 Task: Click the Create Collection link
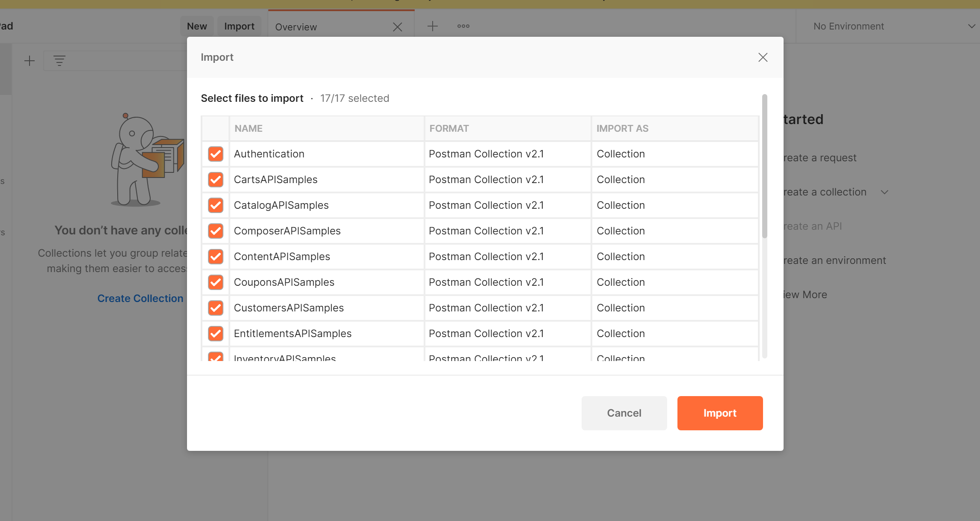click(141, 297)
